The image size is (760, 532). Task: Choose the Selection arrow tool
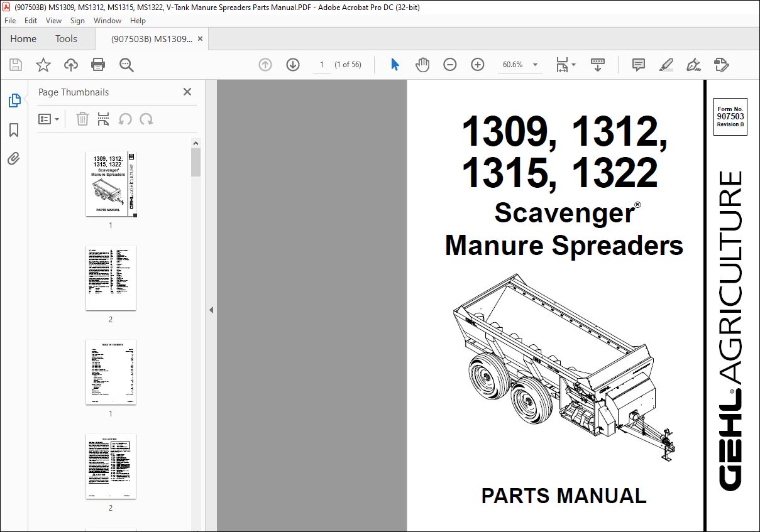395,65
